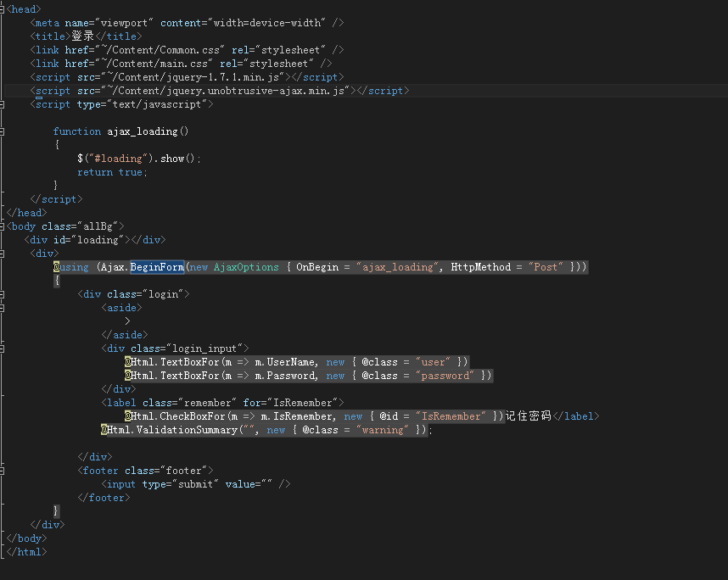Click the closing "</footer>" tag
728x580 pixels.
point(104,498)
